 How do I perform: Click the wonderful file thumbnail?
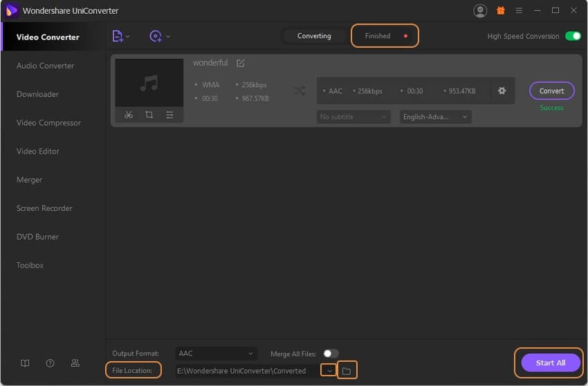(x=149, y=82)
